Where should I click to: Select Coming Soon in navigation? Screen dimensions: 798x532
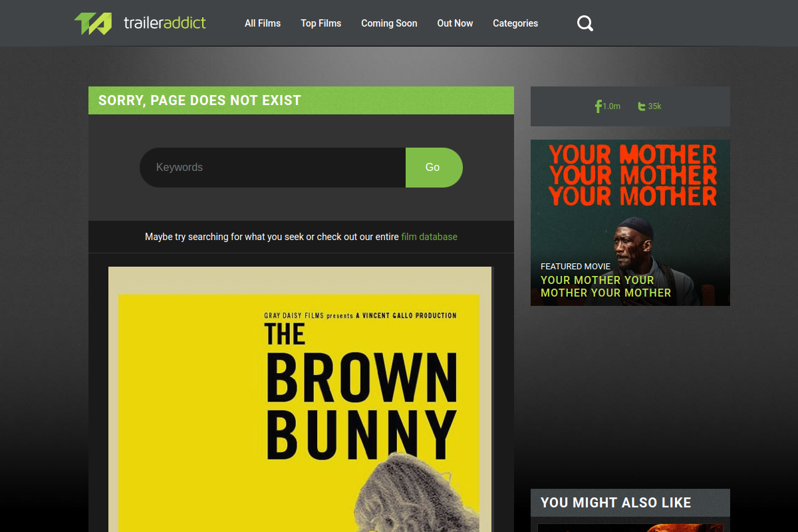coord(389,23)
